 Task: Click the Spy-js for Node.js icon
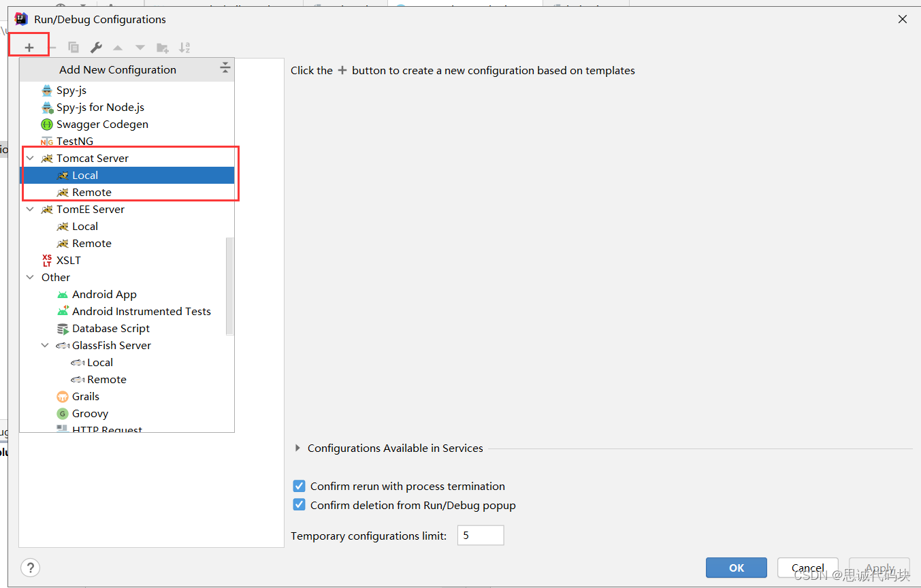47,108
